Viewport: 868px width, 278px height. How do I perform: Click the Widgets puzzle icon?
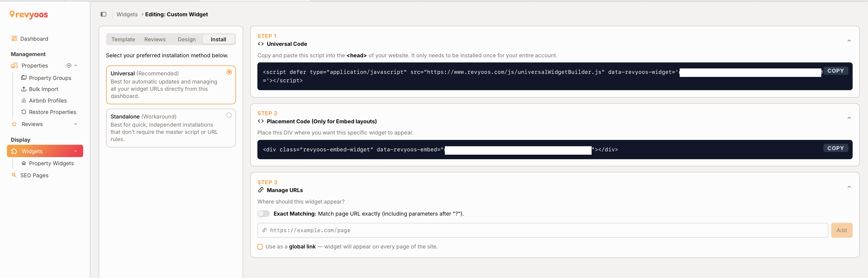tap(14, 151)
